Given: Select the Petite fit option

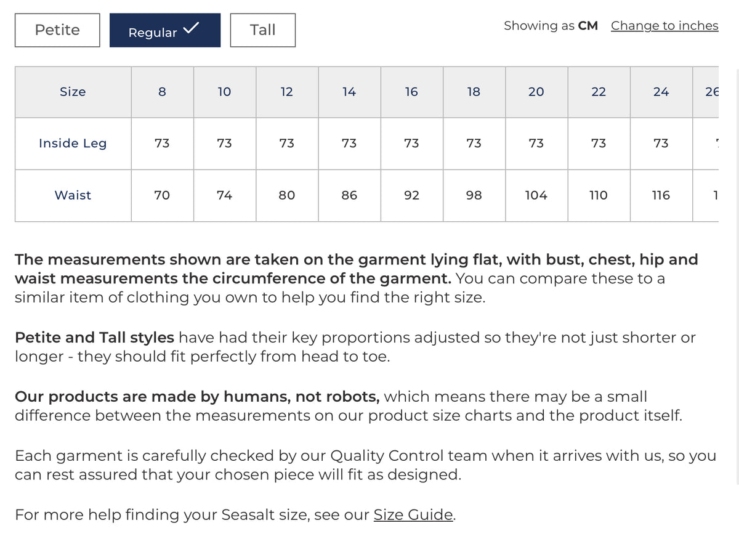Looking at the screenshot, I should (x=57, y=30).
